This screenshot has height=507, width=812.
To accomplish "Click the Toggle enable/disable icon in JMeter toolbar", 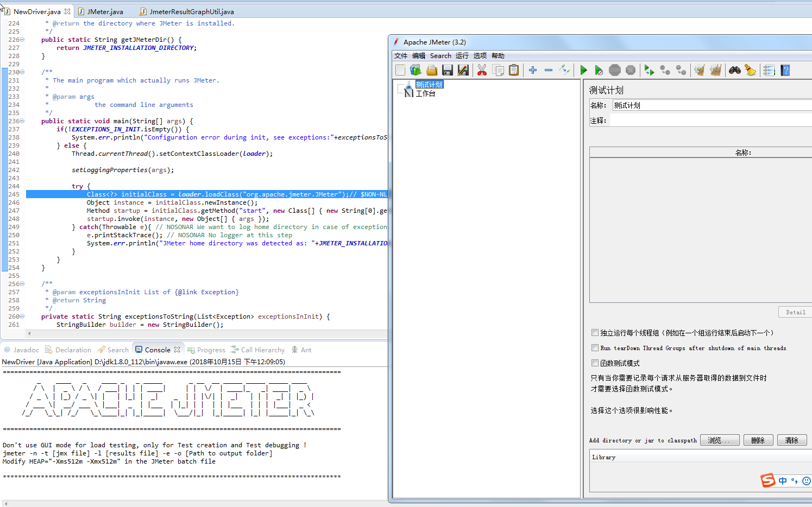I will click(x=564, y=70).
